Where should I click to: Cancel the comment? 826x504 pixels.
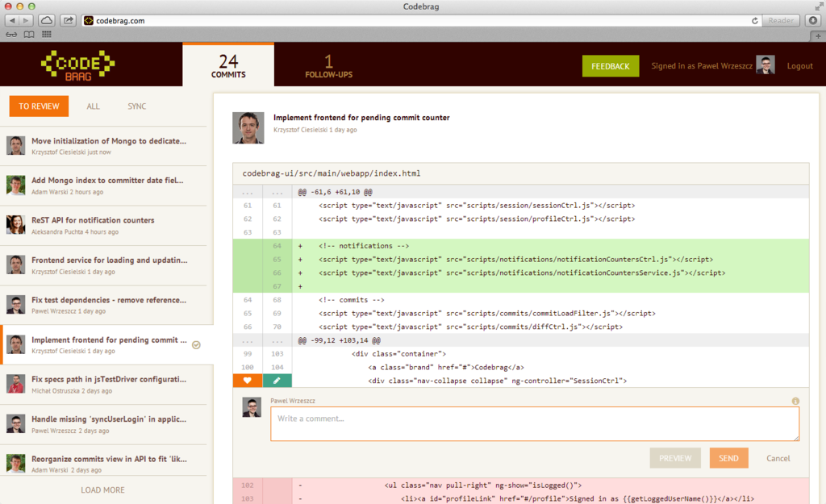[778, 458]
